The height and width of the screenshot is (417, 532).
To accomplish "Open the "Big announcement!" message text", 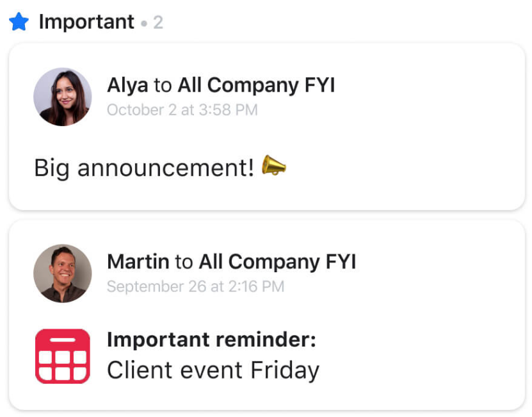I will pyautogui.click(x=144, y=168).
